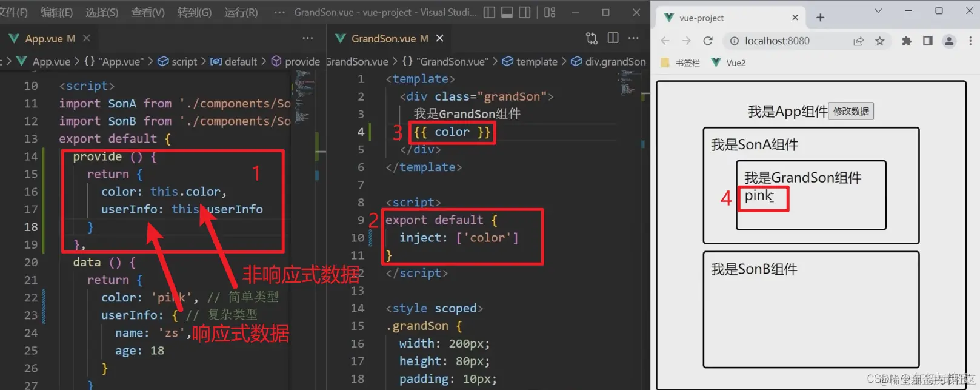Click 'import SonA from' line in App.vue

coord(175,103)
